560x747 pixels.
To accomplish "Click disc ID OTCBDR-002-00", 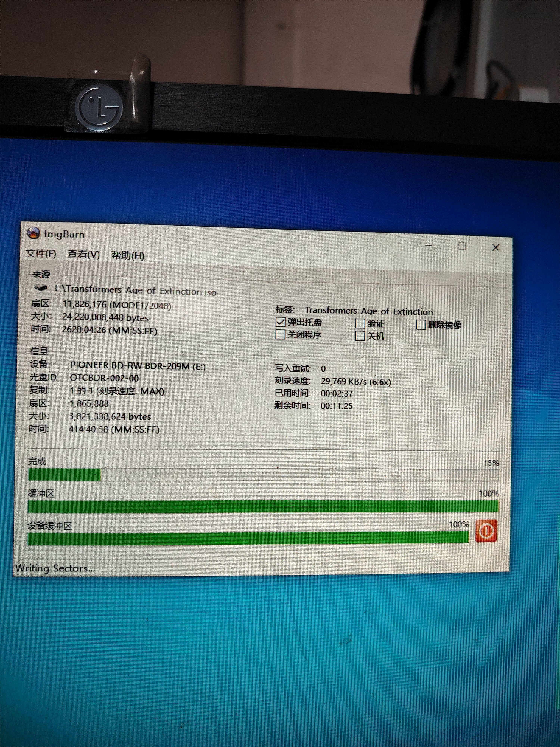I will coord(104,378).
